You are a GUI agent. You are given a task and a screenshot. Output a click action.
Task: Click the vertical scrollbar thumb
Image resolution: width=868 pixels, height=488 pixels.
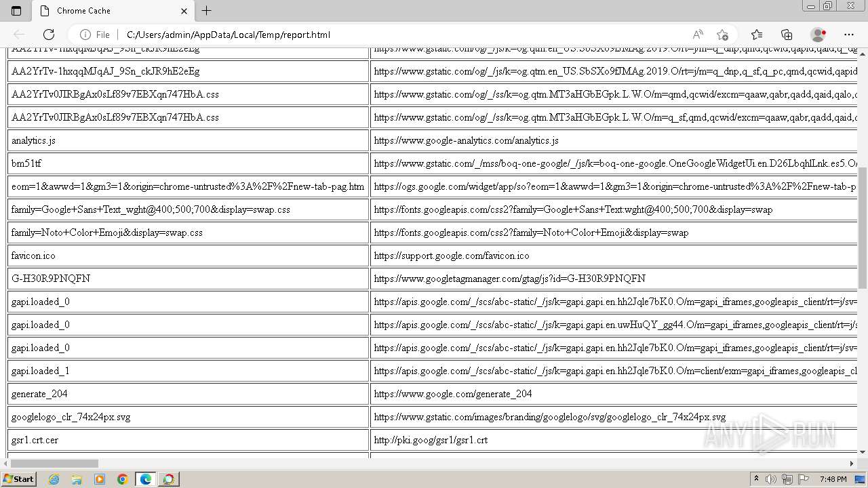point(863,227)
